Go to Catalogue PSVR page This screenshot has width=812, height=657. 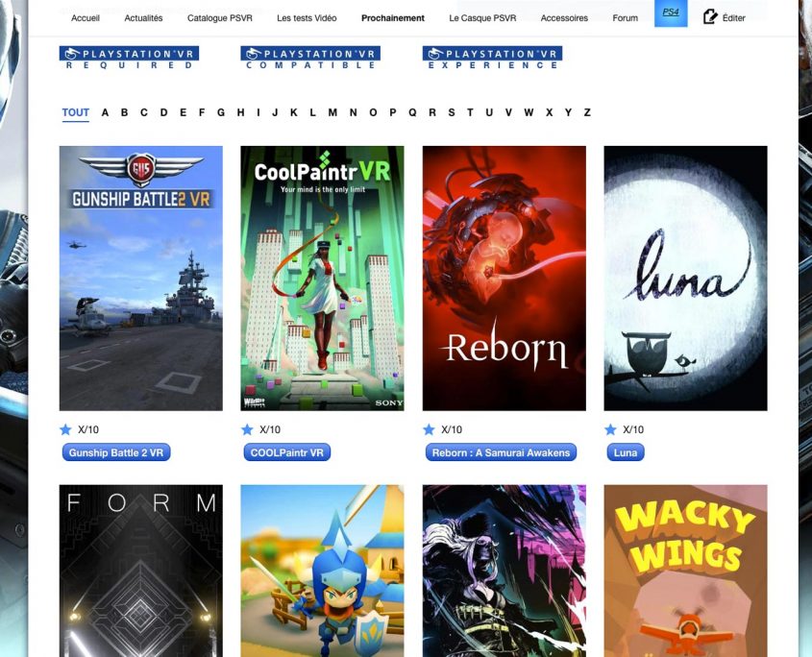coord(219,18)
